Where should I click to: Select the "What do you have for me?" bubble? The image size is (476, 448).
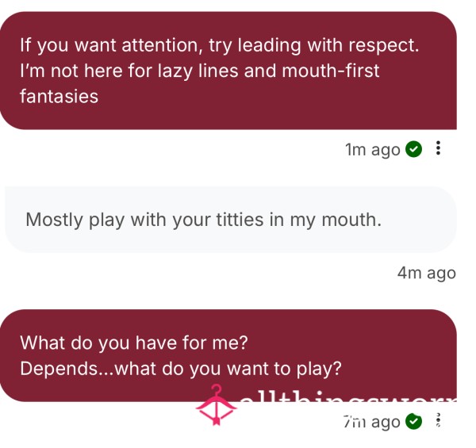pyautogui.click(x=228, y=355)
